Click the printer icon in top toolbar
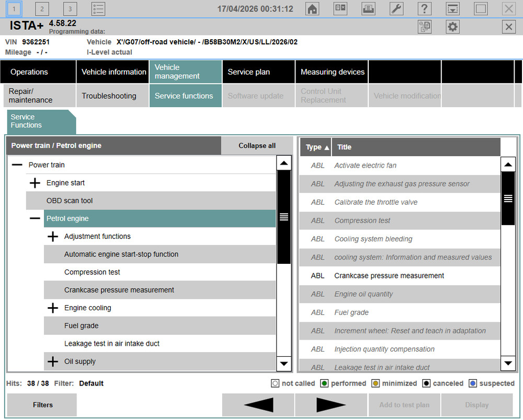523x420 pixels. pyautogui.click(x=369, y=9)
